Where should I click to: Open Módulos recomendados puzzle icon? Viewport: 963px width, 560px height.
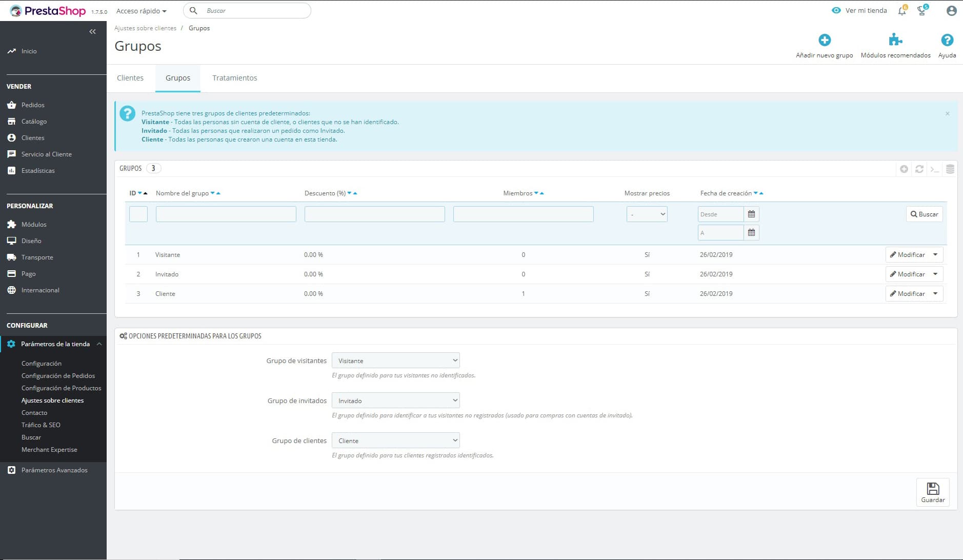[895, 41]
